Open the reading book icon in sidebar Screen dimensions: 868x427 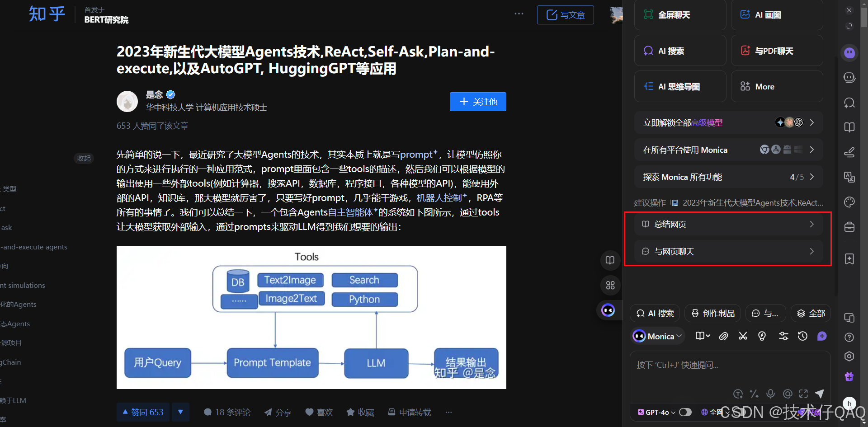point(849,127)
